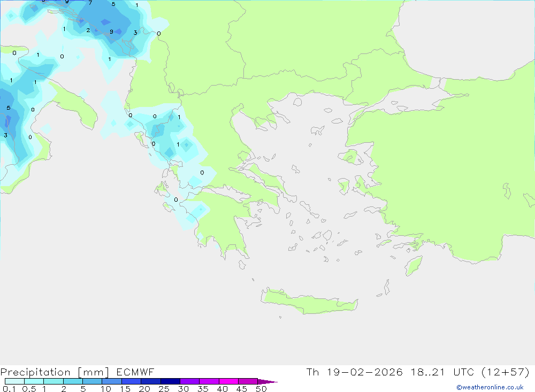
Task: Click the 25–30 mm navy legend swatch
Action: point(170,381)
